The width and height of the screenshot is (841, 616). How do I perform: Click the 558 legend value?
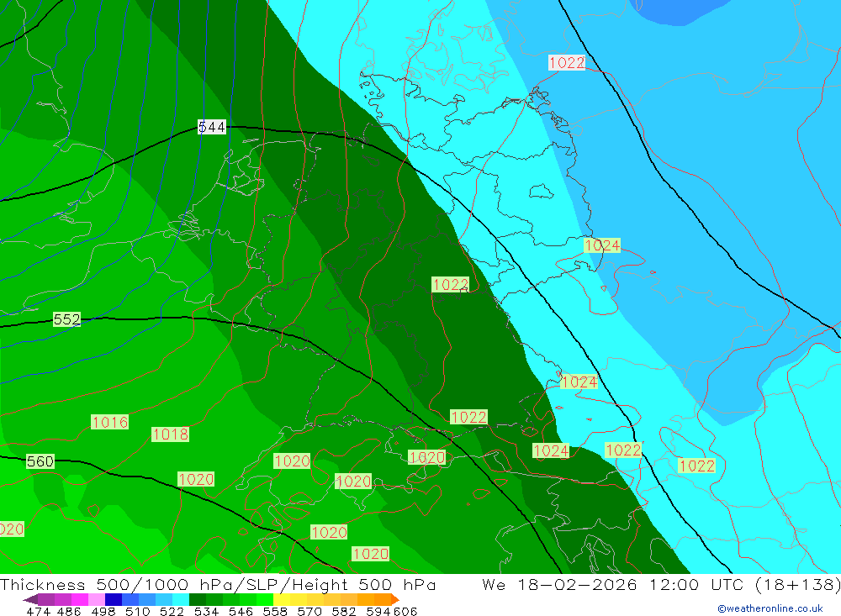(x=275, y=611)
